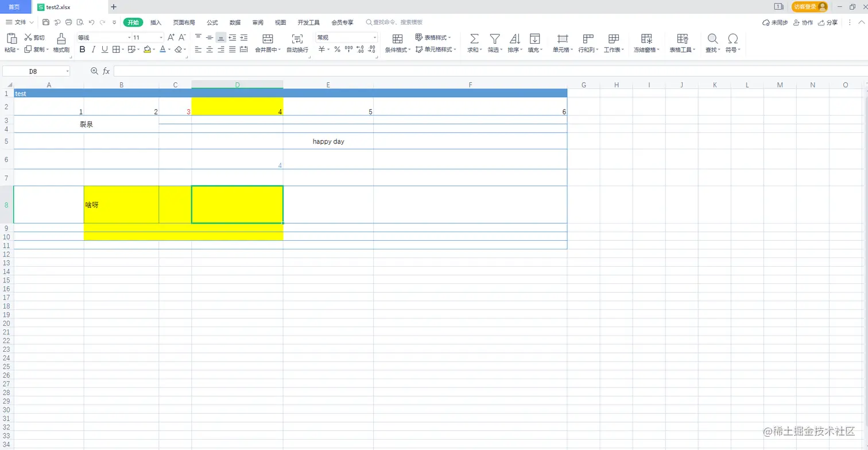Expand the Worksheet (工作表) menu

[614, 49]
